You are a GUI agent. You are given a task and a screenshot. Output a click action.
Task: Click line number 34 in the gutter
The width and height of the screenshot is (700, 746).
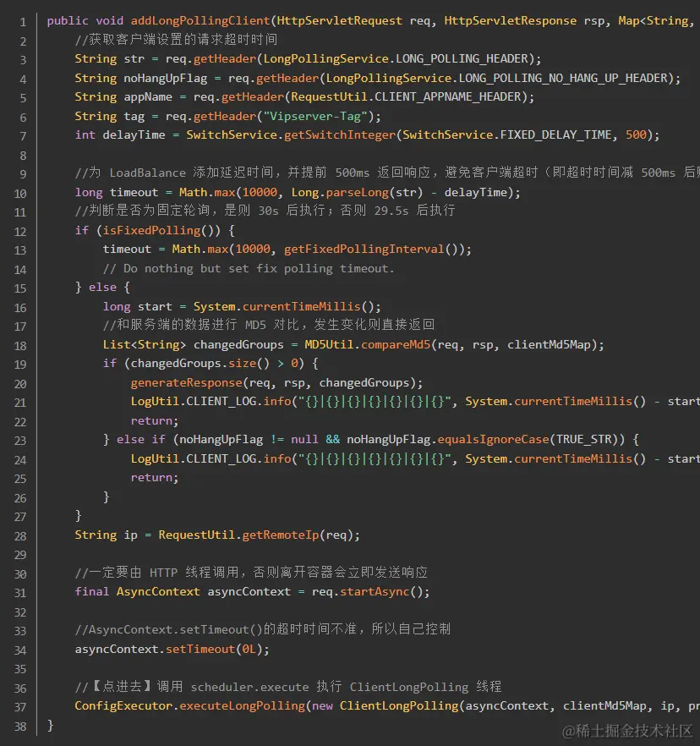tap(20, 650)
